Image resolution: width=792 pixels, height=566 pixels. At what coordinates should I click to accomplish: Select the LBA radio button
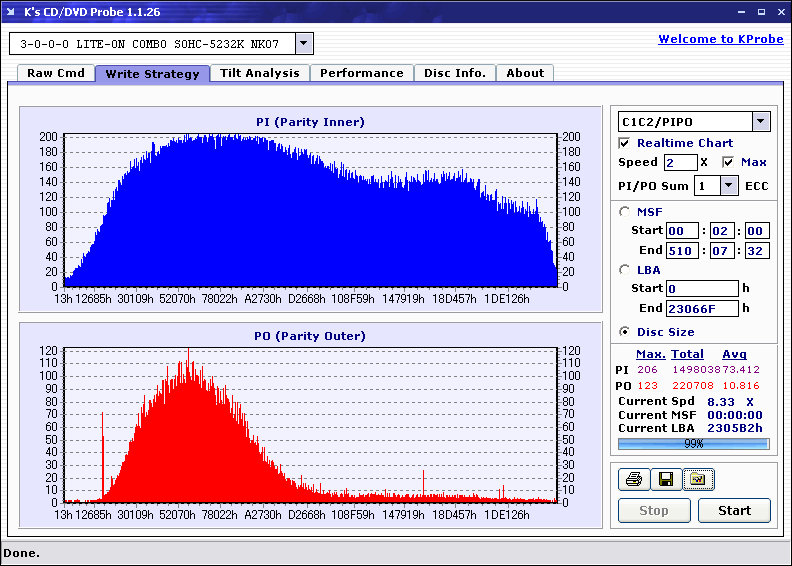click(626, 270)
